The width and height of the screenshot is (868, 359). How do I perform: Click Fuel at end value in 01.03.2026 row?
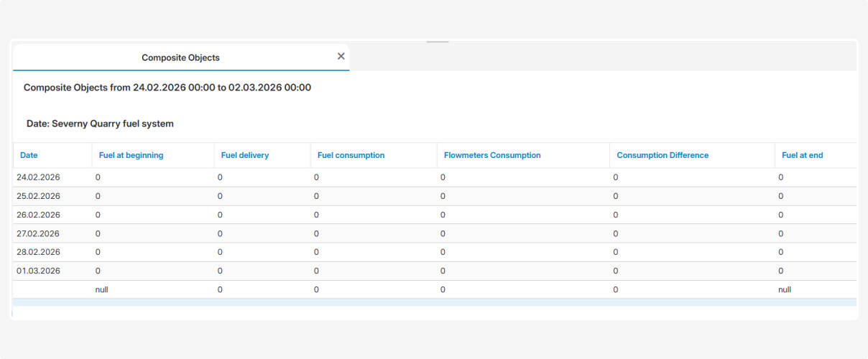pos(781,271)
